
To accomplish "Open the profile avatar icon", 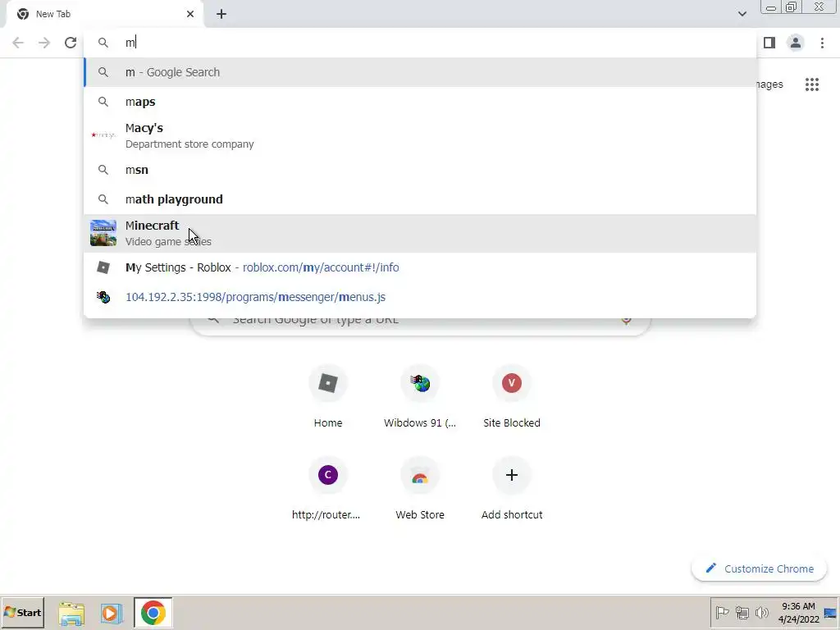I will point(796,43).
